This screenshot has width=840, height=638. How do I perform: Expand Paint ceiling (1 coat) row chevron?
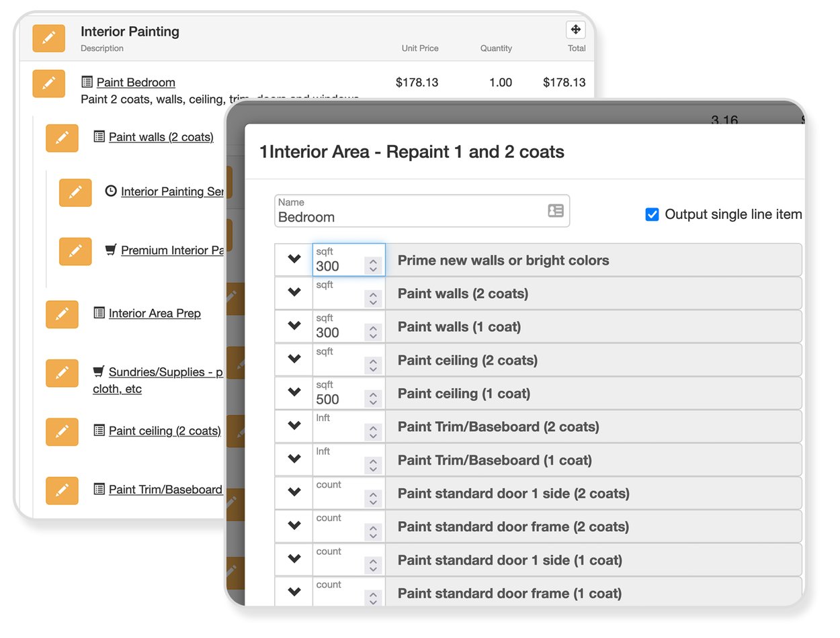pyautogui.click(x=294, y=392)
